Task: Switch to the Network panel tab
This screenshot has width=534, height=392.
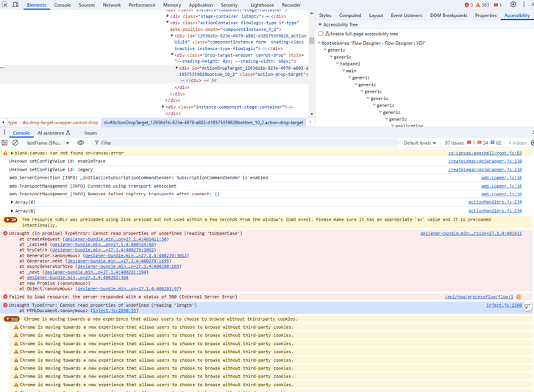Action: click(112, 4)
